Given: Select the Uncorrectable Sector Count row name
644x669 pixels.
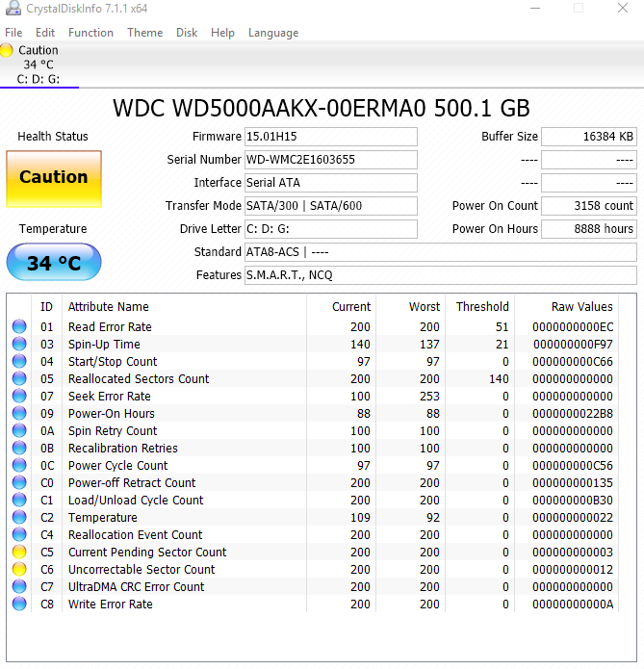Looking at the screenshot, I should (x=142, y=570).
